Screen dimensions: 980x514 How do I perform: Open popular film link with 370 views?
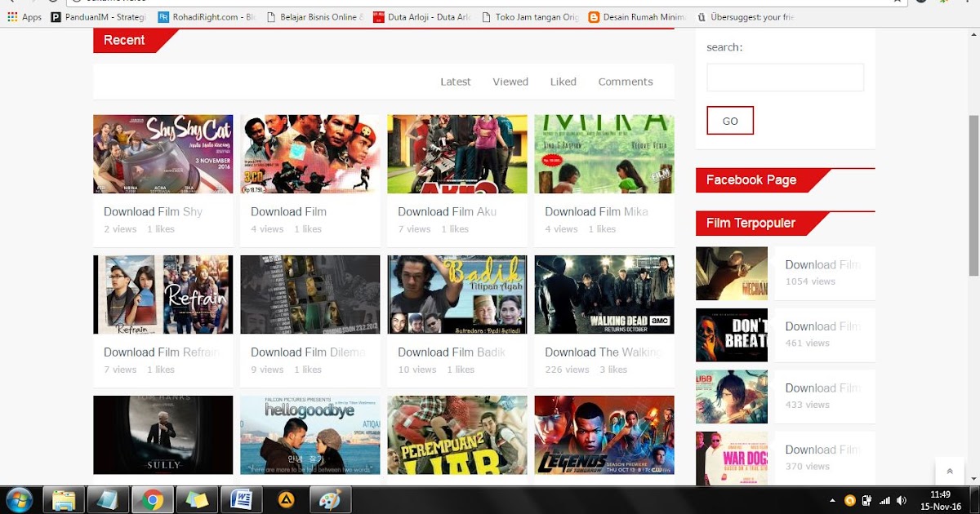[x=822, y=450]
